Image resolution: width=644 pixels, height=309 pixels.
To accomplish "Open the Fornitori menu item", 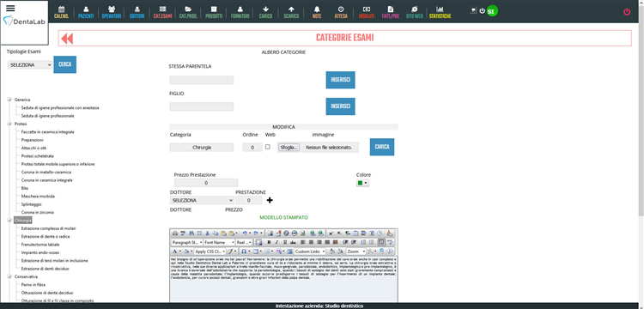I will coord(240,12).
